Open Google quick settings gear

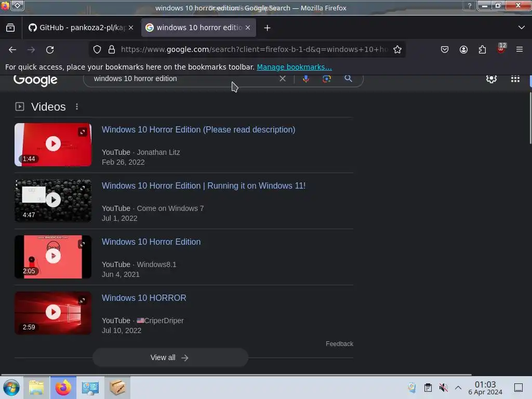tap(491, 79)
